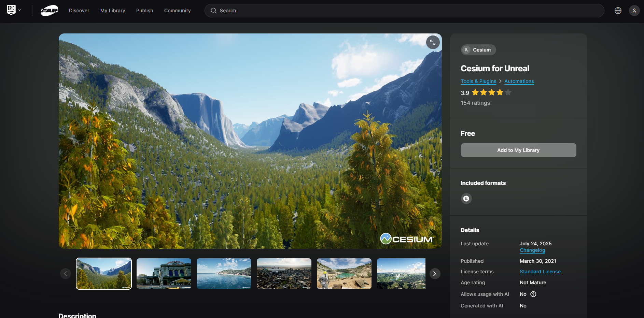Select the train station building thumbnail
644x318 pixels.
pyautogui.click(x=164, y=274)
